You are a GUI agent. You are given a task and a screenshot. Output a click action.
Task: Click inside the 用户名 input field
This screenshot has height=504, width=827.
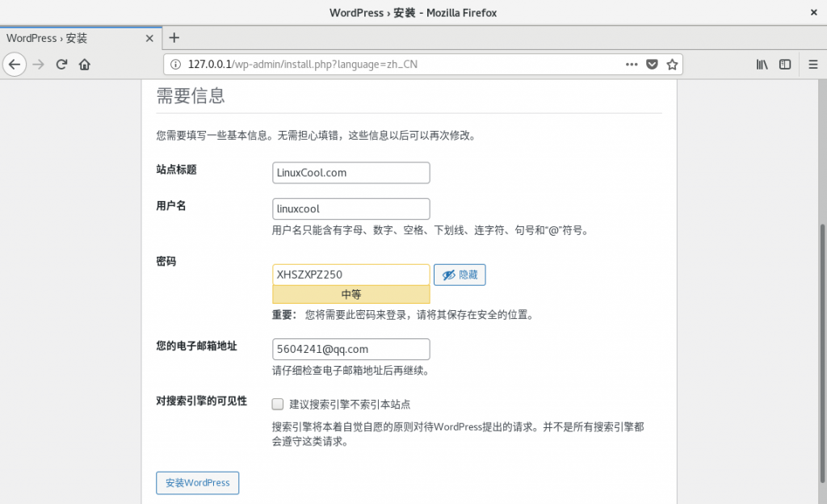coord(351,208)
